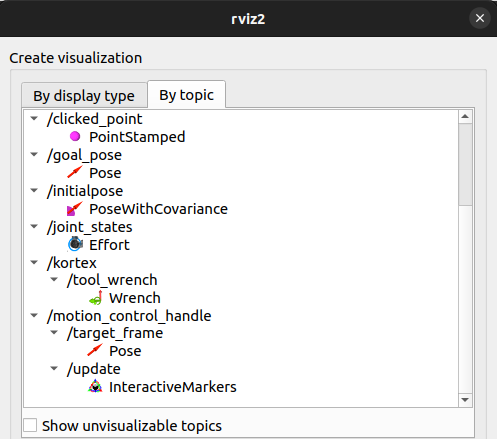
Task: Click the /kortex namespace label
Action: point(72,263)
